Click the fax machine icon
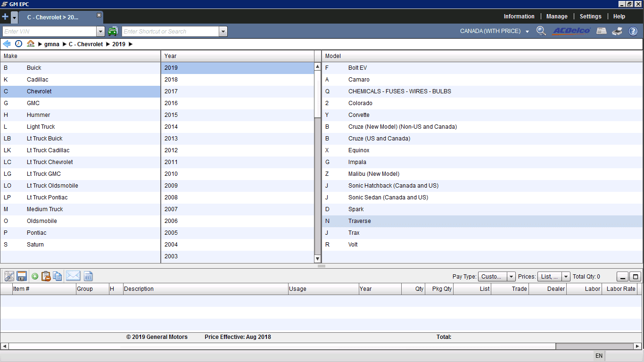644x362 pixels. coord(601,31)
